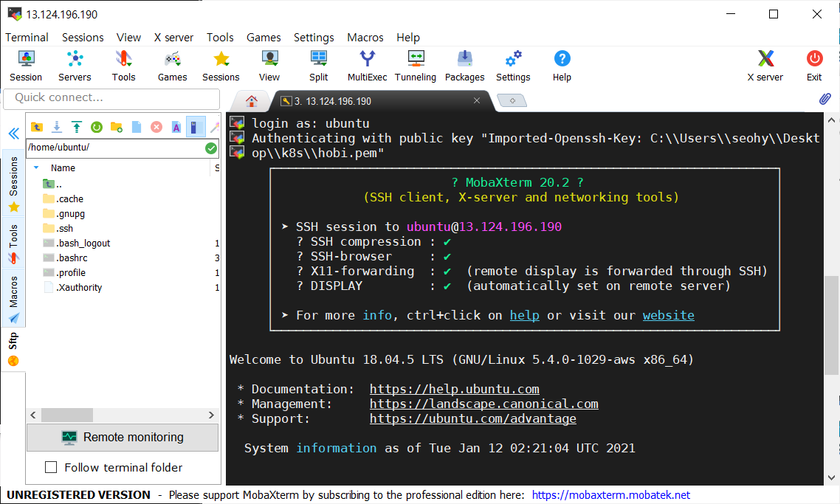840x504 pixels.
Task: Open the Tools toolbar icon
Action: 123,59
